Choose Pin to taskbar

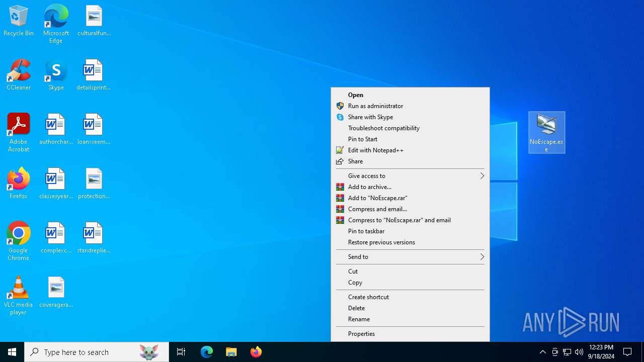pos(410,231)
